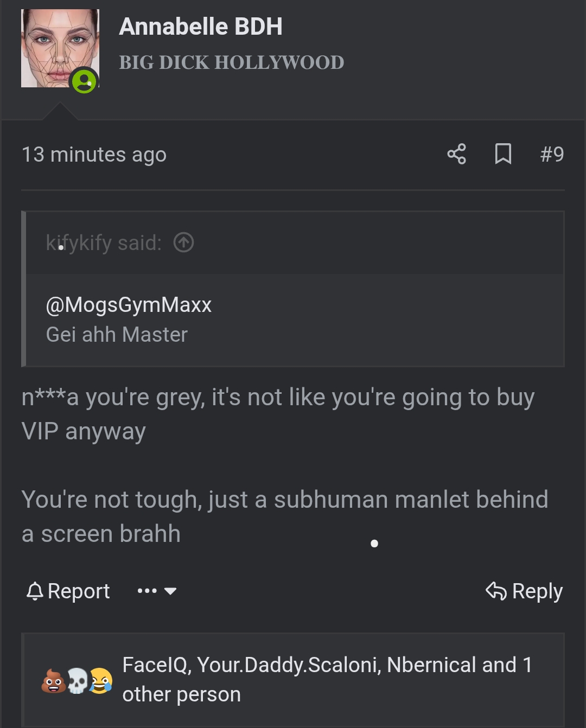Reply to this post
This screenshot has height=728, width=586.
tap(524, 591)
